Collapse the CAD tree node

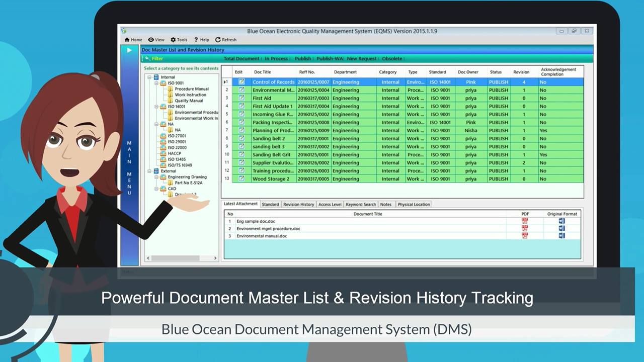[156, 189]
